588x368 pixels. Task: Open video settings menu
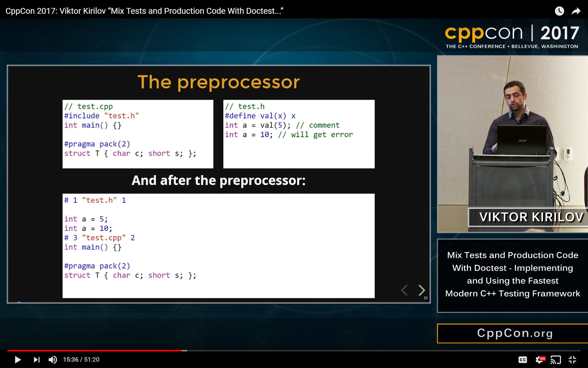541,359
